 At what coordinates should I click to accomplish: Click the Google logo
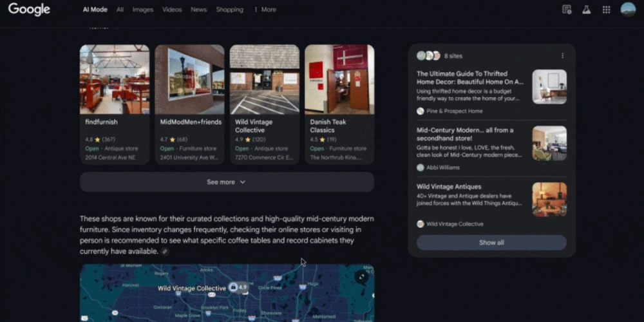[29, 10]
